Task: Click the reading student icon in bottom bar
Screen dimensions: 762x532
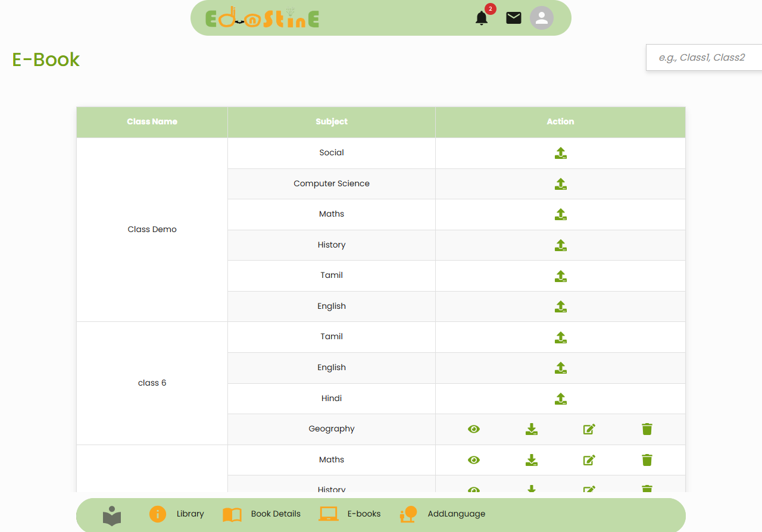Action: coord(112,515)
